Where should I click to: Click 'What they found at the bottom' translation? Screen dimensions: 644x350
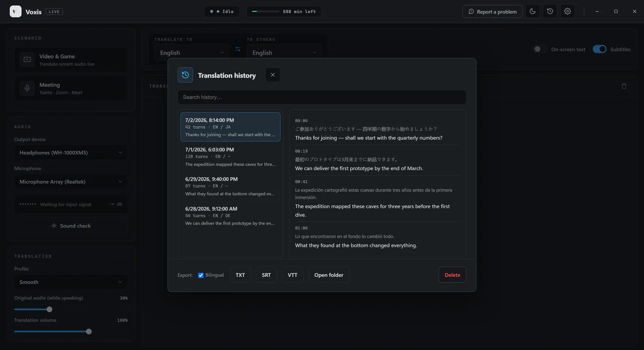356,245
